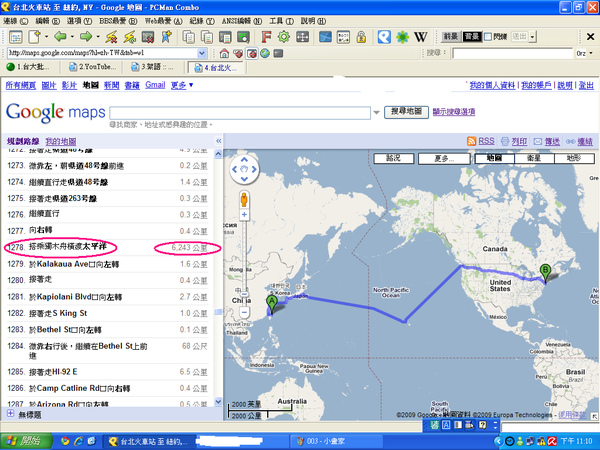Screen dimensions: 600x450
Task: Select 地圖 map view button
Action: click(x=494, y=158)
